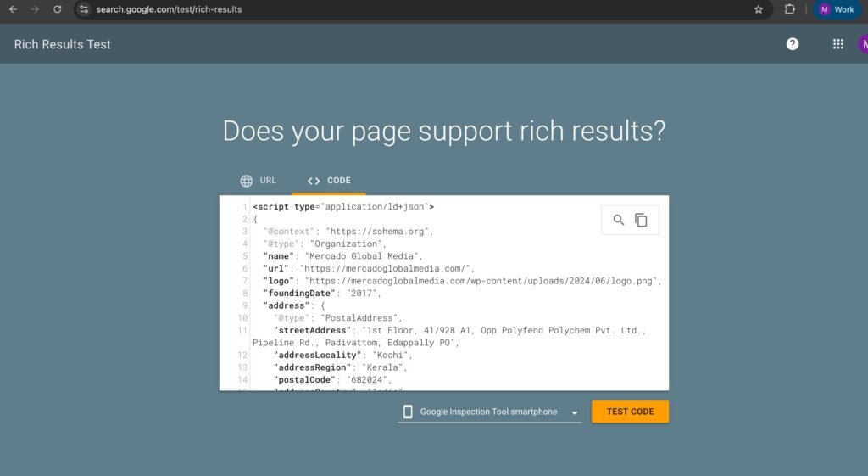868x476 pixels.
Task: Open the help question mark icon
Action: tap(793, 44)
